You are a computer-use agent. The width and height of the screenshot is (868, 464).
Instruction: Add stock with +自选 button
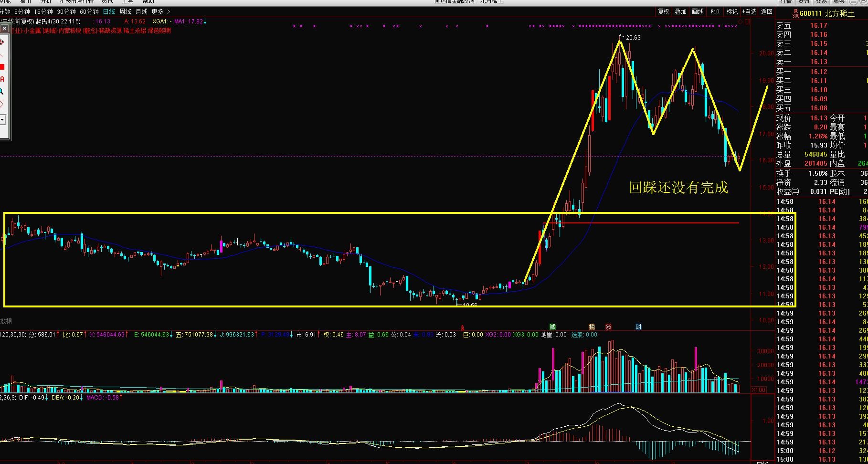click(750, 11)
